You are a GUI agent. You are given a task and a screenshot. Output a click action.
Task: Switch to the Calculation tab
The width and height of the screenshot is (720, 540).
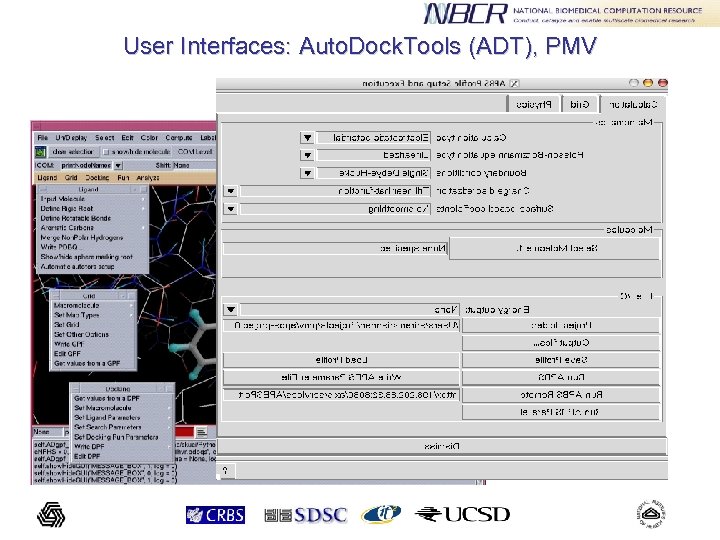[632, 105]
